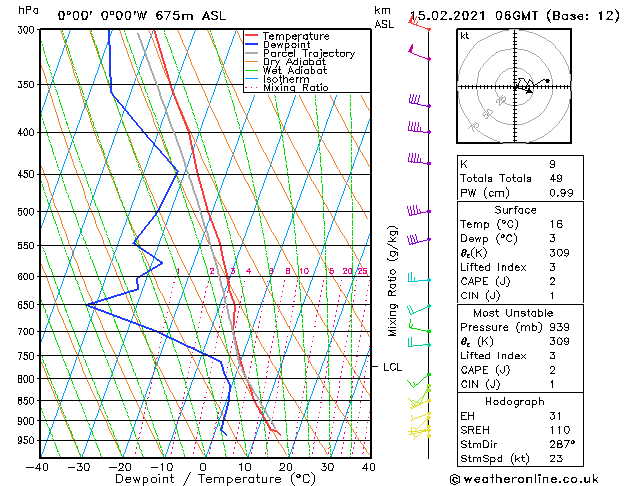Click the yellow wind barb near 950 hPa
The image size is (629, 486).
420,431
